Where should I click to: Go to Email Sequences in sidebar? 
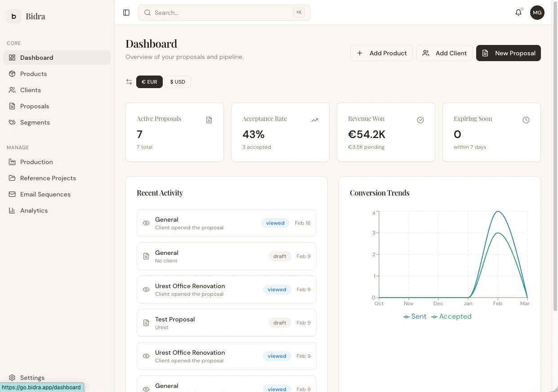click(x=45, y=194)
